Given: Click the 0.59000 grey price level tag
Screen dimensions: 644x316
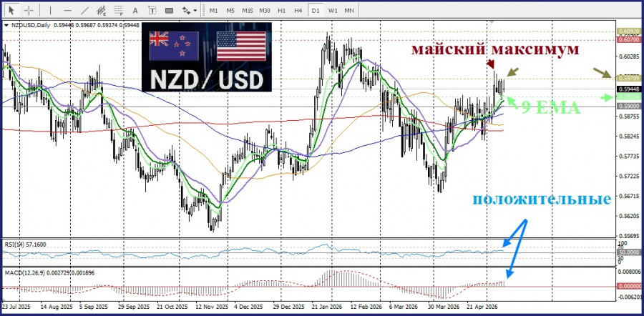Looking at the screenshot, I should (x=628, y=106).
